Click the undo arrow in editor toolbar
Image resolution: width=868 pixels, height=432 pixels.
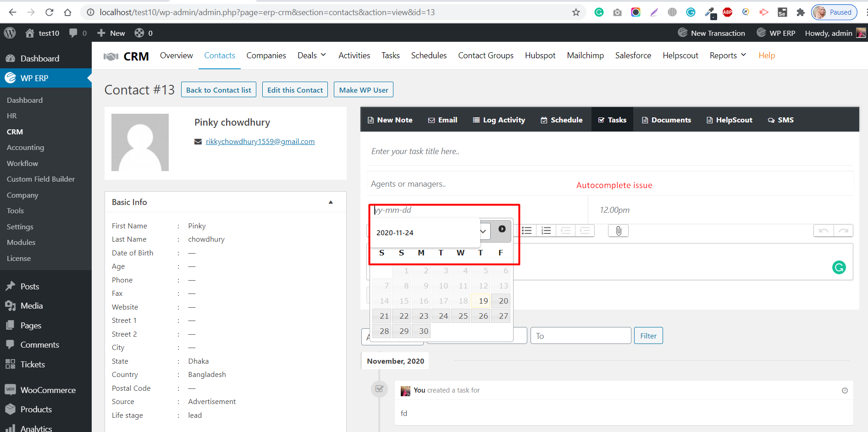click(824, 231)
